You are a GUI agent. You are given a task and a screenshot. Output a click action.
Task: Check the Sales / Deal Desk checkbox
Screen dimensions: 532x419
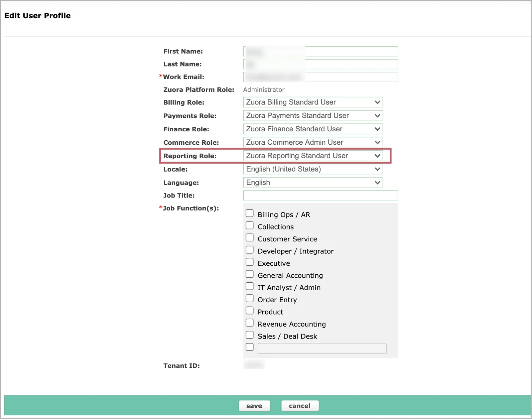250,335
